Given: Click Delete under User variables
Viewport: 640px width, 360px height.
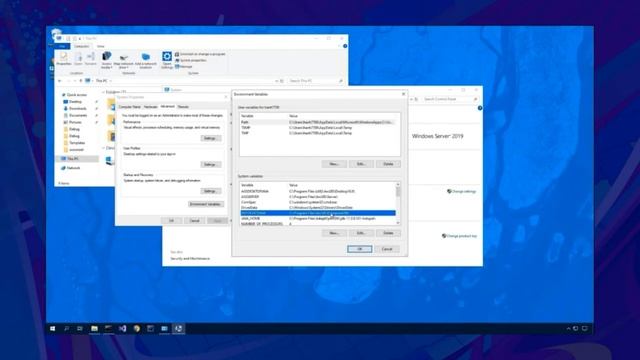Looking at the screenshot, I should tap(388, 164).
